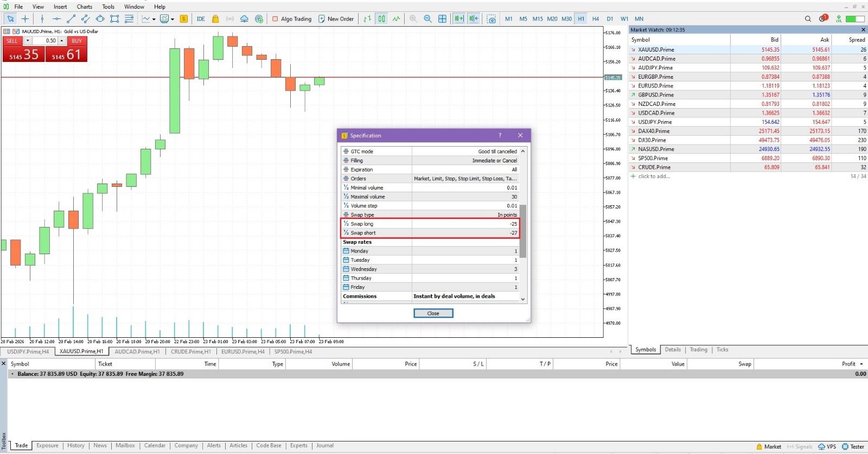The height and width of the screenshot is (454, 868).
Task: Click the tile windows grid icon
Action: 442,18
